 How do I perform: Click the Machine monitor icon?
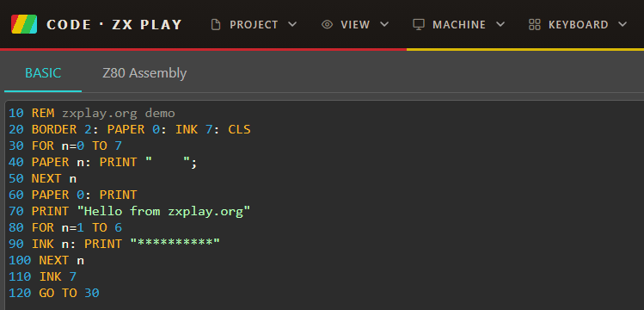pos(418,25)
